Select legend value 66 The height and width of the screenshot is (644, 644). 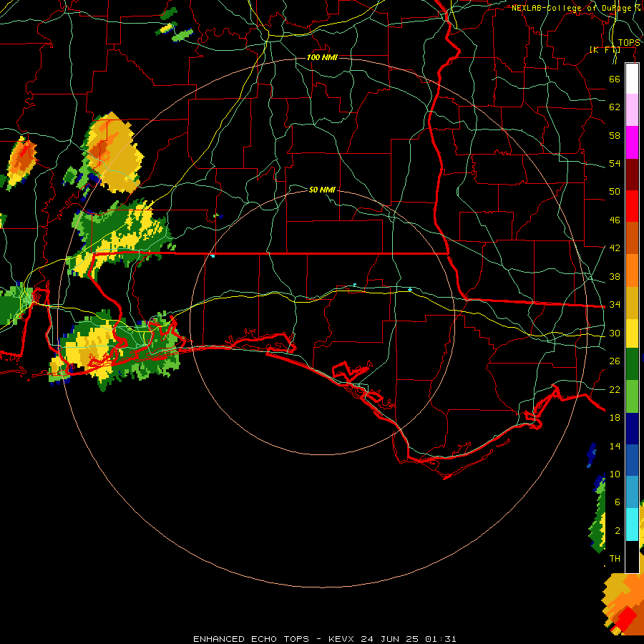point(615,79)
